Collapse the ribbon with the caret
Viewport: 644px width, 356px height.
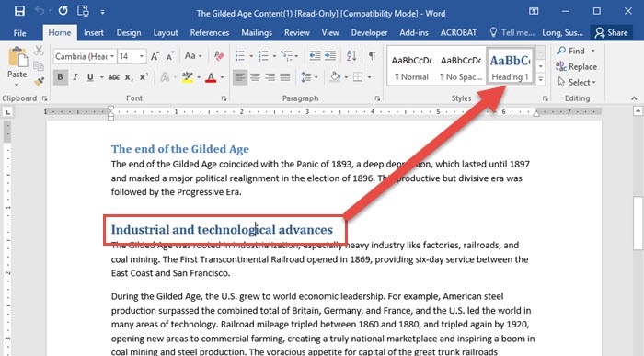click(634, 98)
